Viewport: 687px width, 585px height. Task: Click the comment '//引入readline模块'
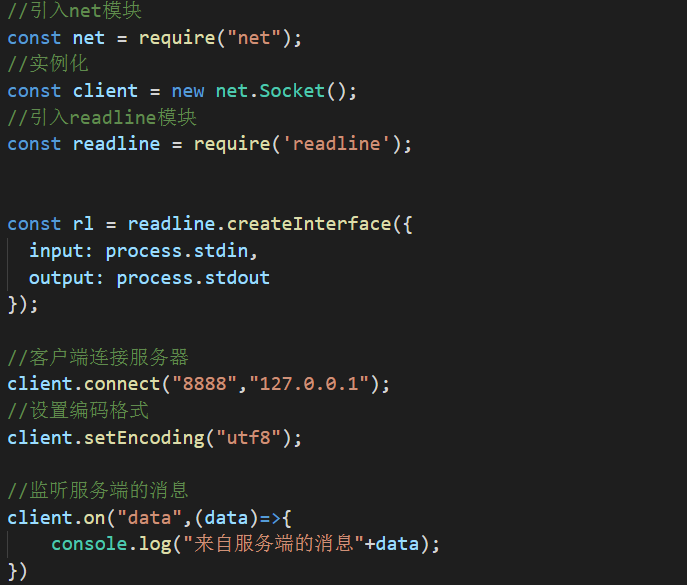pos(102,117)
